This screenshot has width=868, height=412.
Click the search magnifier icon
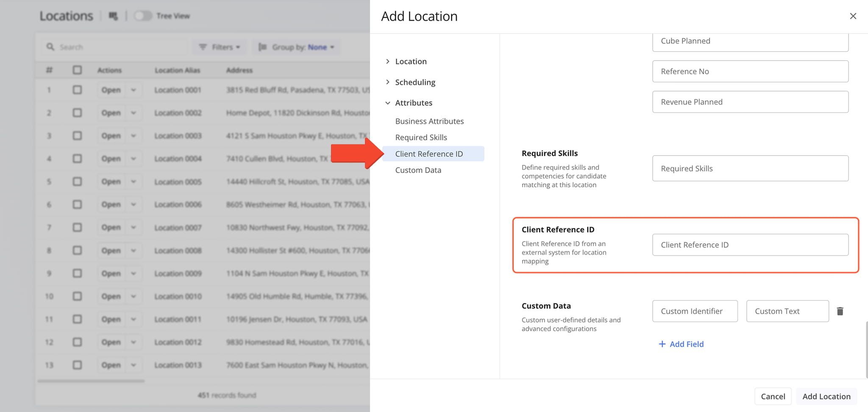(50, 47)
